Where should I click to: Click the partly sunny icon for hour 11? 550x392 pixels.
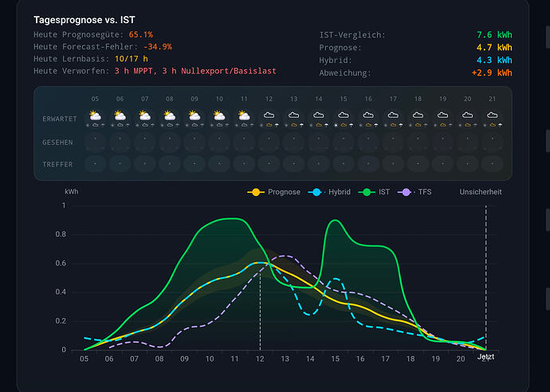pos(244,115)
